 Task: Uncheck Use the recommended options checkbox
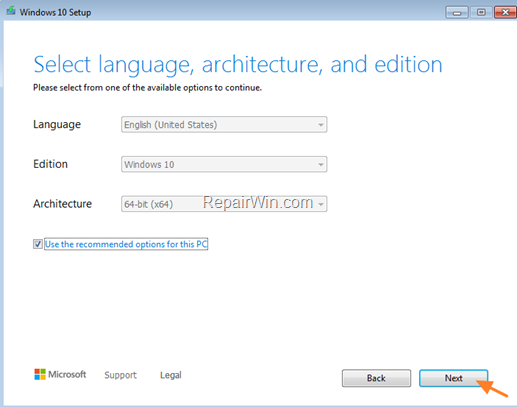pyautogui.click(x=38, y=244)
